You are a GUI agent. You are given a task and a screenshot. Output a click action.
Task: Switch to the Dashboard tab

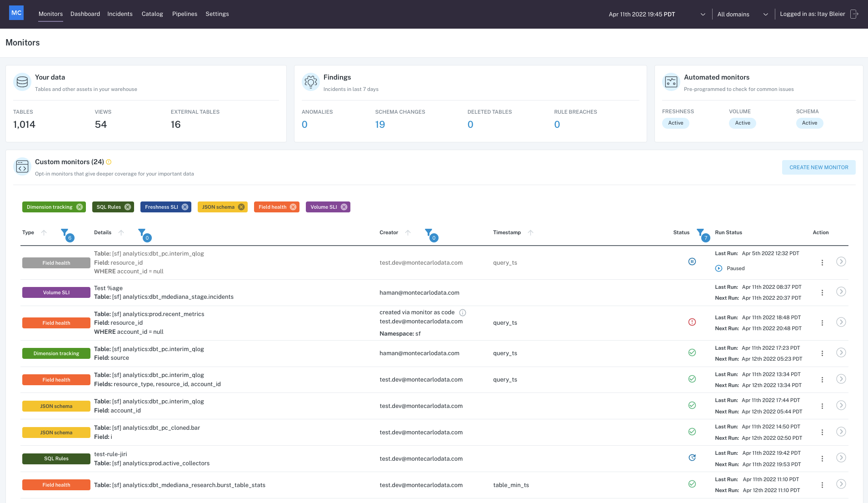point(85,14)
